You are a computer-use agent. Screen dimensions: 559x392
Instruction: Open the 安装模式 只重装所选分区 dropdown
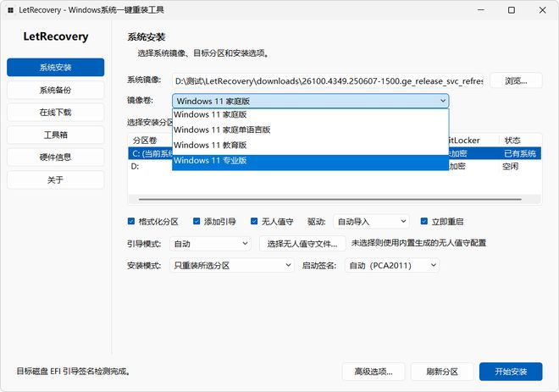(x=232, y=266)
